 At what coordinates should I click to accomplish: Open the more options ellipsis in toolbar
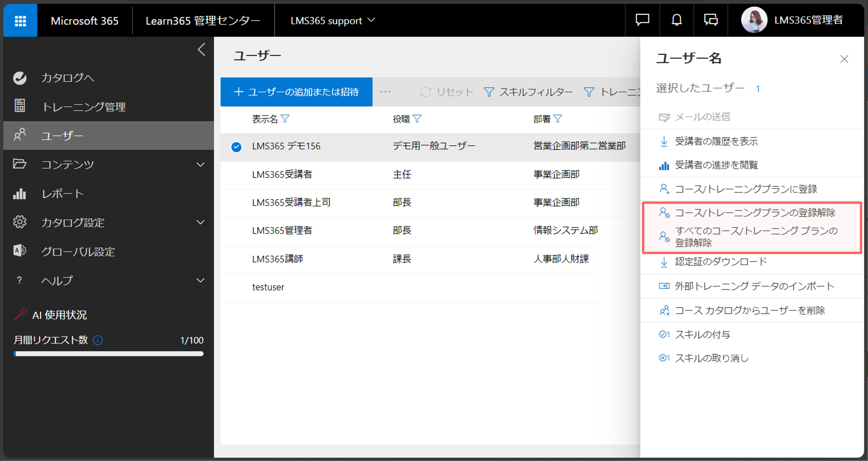click(386, 92)
